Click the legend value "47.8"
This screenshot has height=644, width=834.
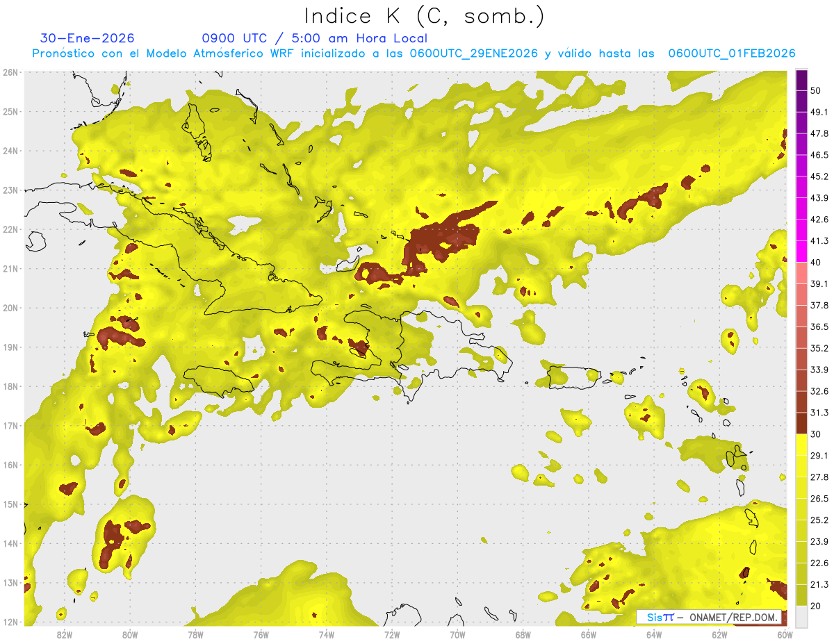[x=819, y=133]
